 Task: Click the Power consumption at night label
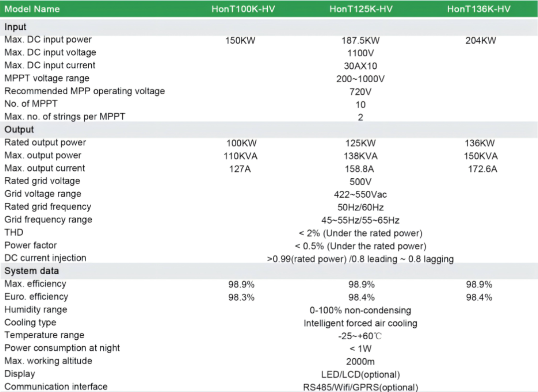pyautogui.click(x=62, y=348)
